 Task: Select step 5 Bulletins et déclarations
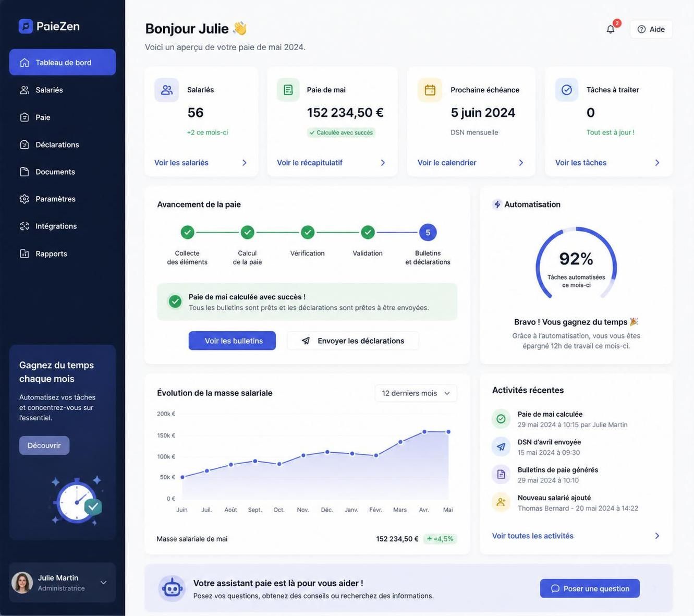(x=428, y=233)
